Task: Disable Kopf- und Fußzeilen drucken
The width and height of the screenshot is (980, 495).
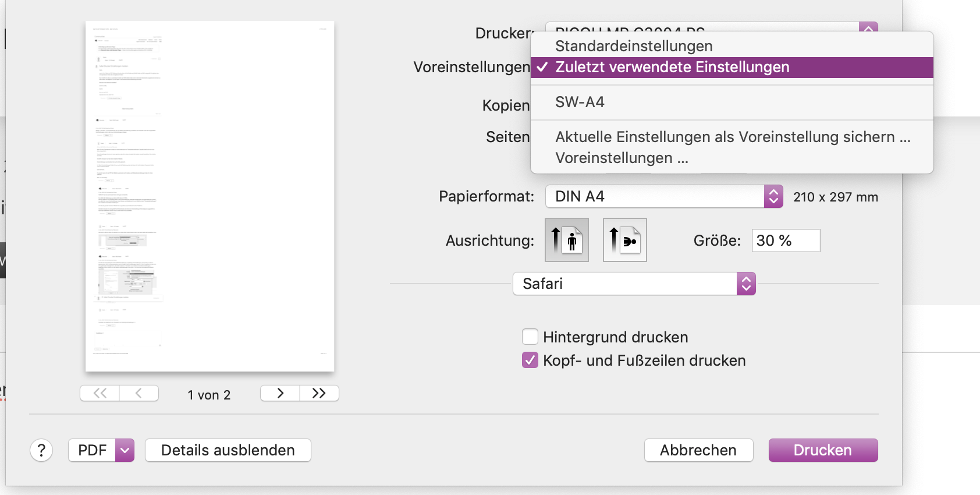Action: pyautogui.click(x=530, y=360)
